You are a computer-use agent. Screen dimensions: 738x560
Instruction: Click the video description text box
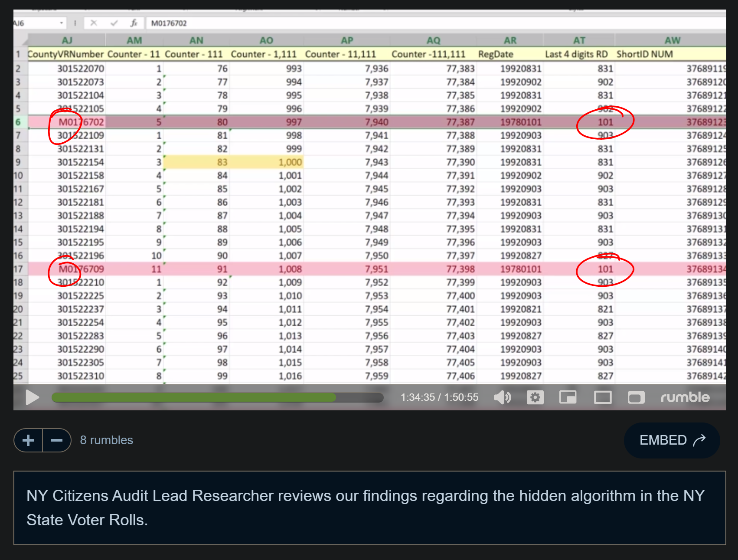pyautogui.click(x=369, y=508)
